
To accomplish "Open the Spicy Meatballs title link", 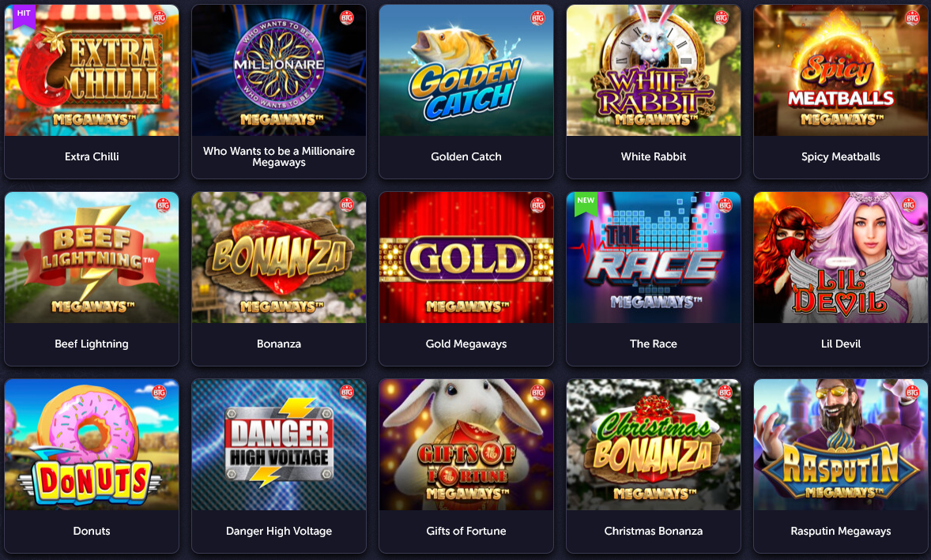I will pos(841,156).
